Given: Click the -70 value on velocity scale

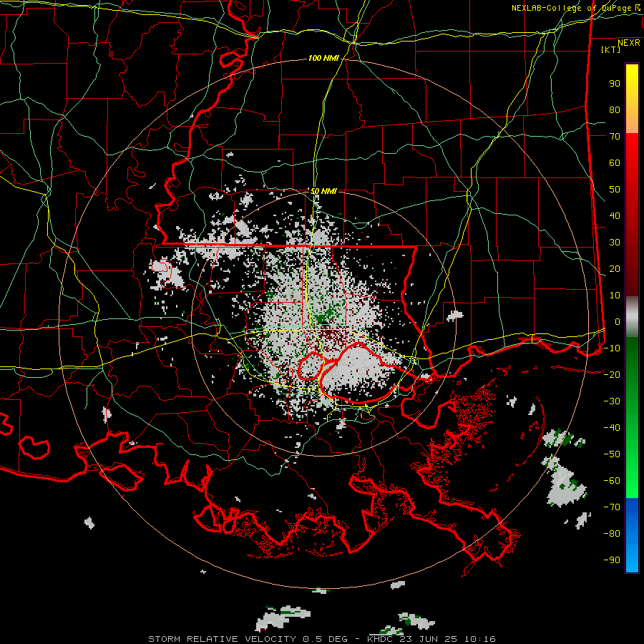Looking at the screenshot, I should (612, 507).
